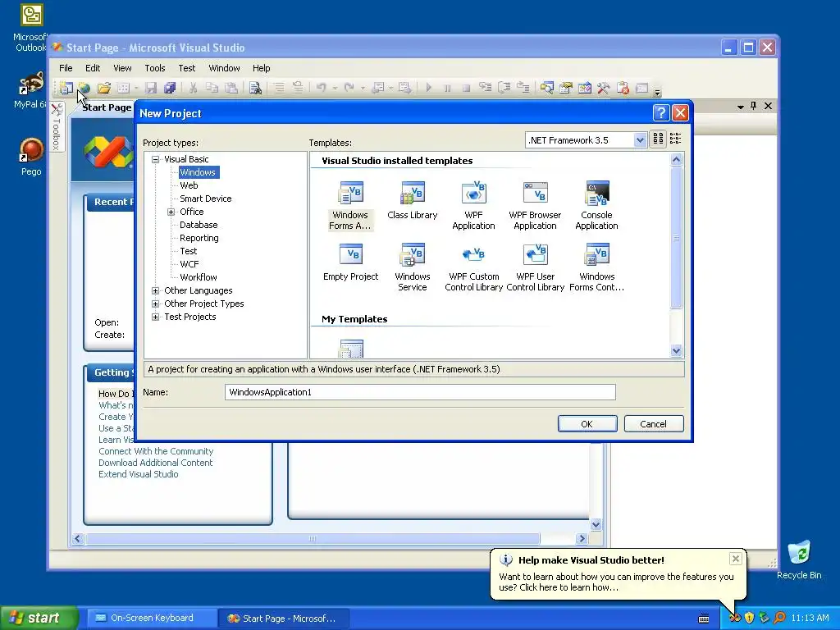Collapse the Visual Basic tree node
This screenshot has width=840, height=630.
pos(155,159)
